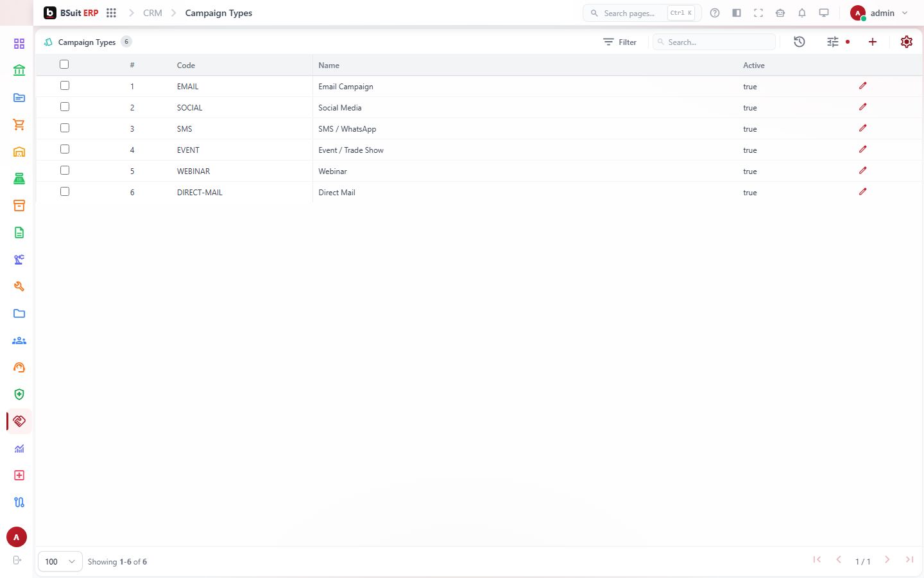Open the red gear settings icon
The height and width of the screenshot is (578, 924).
[907, 42]
